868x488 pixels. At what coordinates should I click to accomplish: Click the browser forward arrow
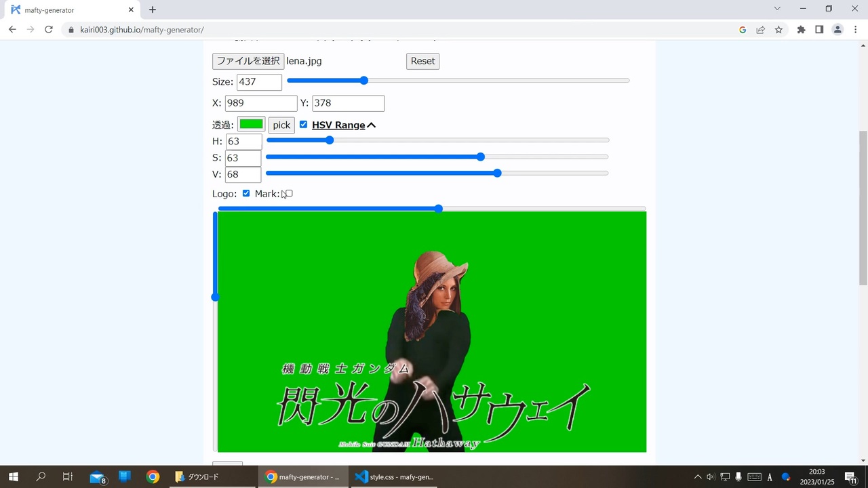click(x=31, y=30)
